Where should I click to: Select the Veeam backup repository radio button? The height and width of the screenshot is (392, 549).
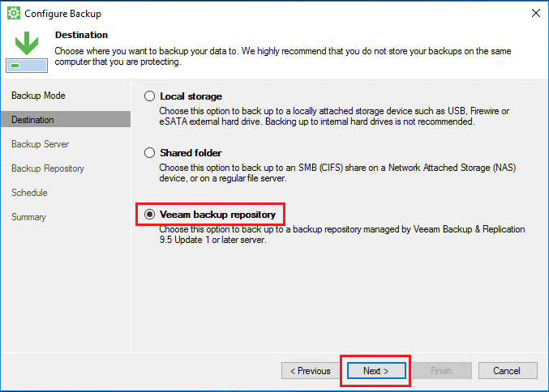click(149, 215)
